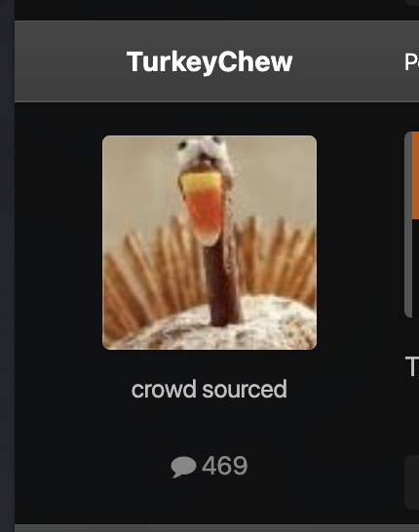Click the pretzel feathers in the avatar picture
Image resolution: width=419 pixels, height=532 pixels.
(272, 258)
